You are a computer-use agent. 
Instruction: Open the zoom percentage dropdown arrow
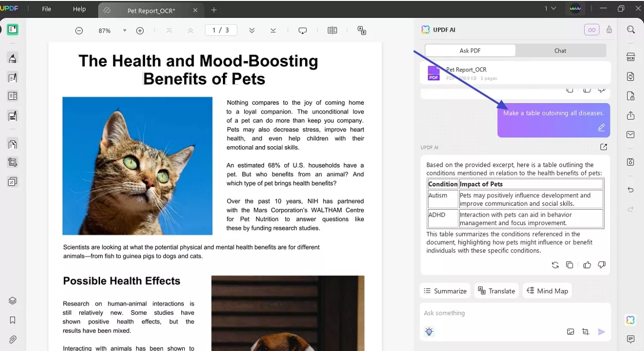pos(125,31)
